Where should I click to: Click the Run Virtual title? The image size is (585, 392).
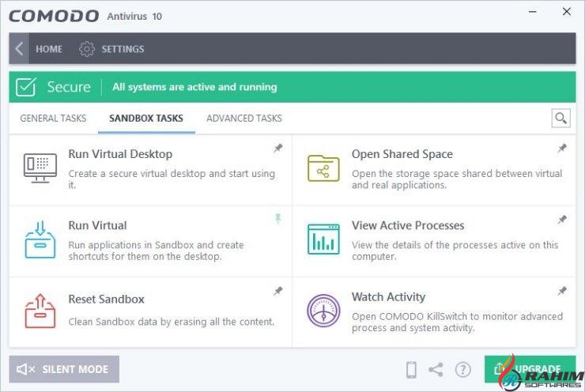pos(97,225)
